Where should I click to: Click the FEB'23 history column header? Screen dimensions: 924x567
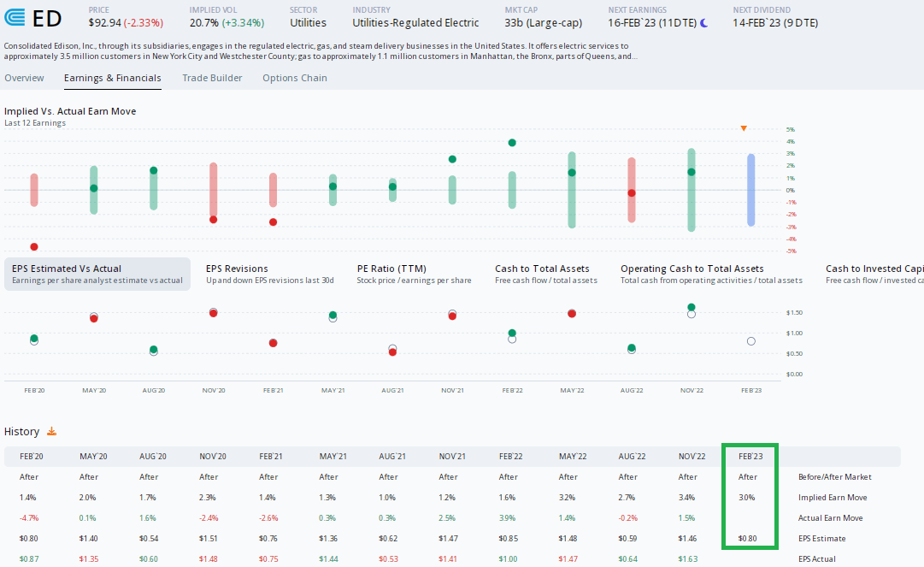tap(750, 456)
